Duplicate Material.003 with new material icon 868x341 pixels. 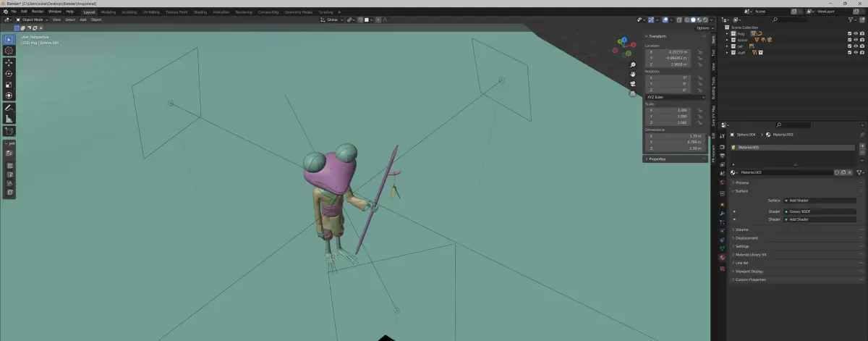pos(842,172)
